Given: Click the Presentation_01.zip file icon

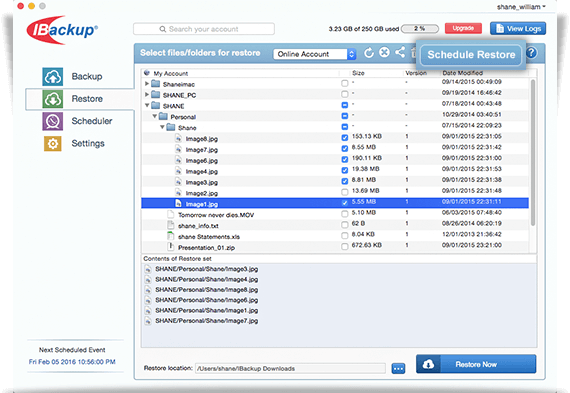Looking at the screenshot, I should click(170, 246).
